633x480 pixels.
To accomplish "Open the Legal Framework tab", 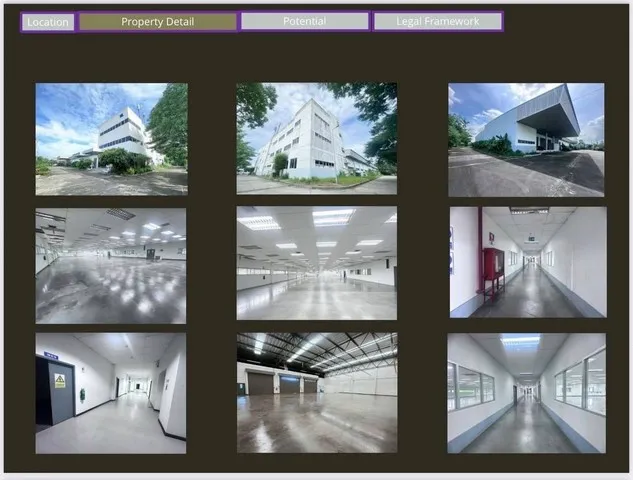I will 437,21.
